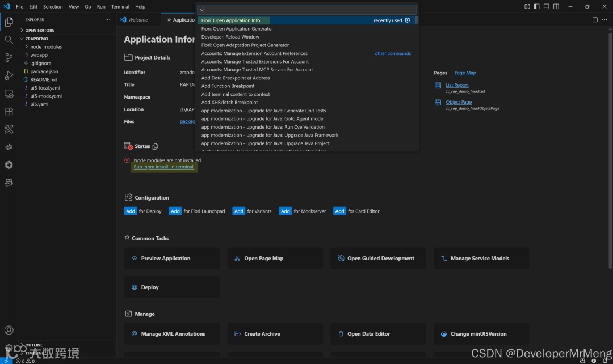Select Fiori: Open Adaptation Project Generator command
Viewport: 613px width, 364px height.
[306, 45]
